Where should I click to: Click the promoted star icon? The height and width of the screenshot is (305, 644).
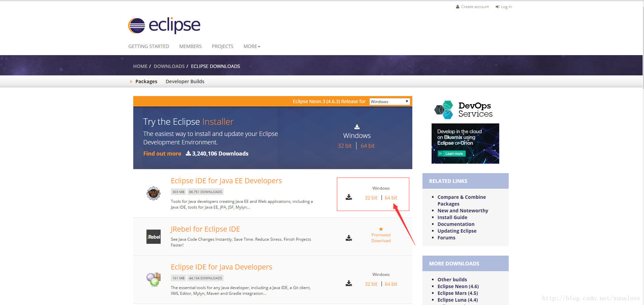coord(381,229)
